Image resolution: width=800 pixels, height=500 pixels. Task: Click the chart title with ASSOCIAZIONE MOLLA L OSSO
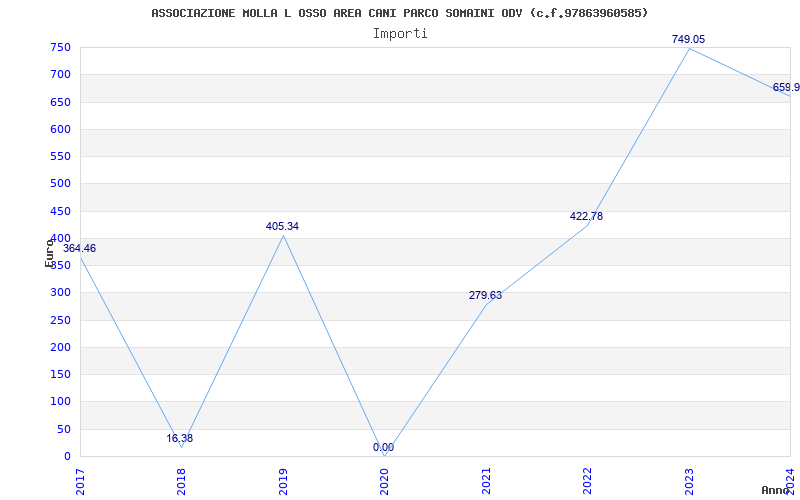(400, 13)
